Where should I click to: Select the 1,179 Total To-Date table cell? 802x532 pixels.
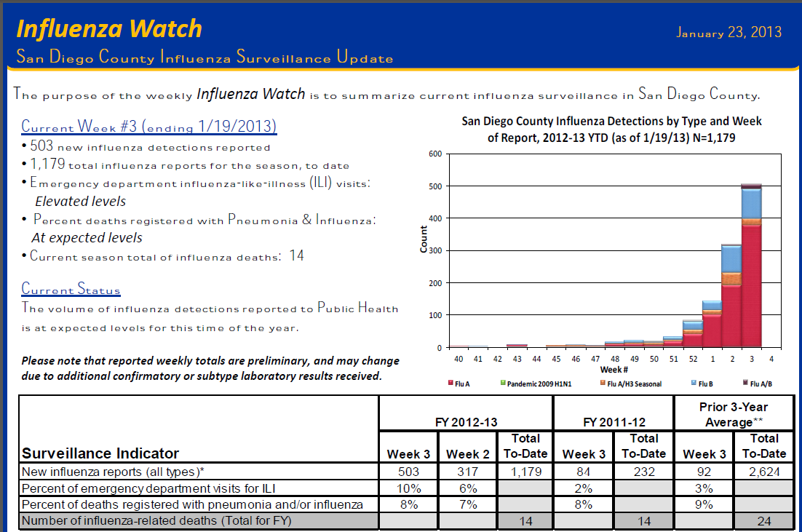525,472
